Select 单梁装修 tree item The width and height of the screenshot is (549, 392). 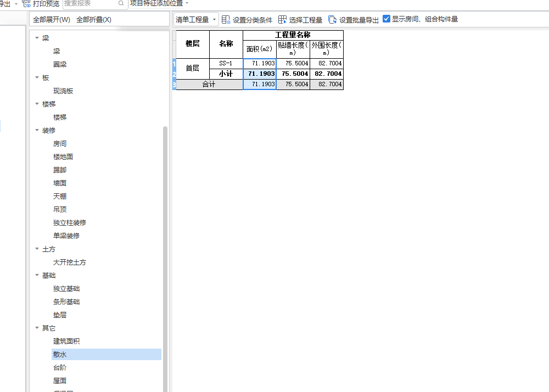pyautogui.click(x=66, y=236)
